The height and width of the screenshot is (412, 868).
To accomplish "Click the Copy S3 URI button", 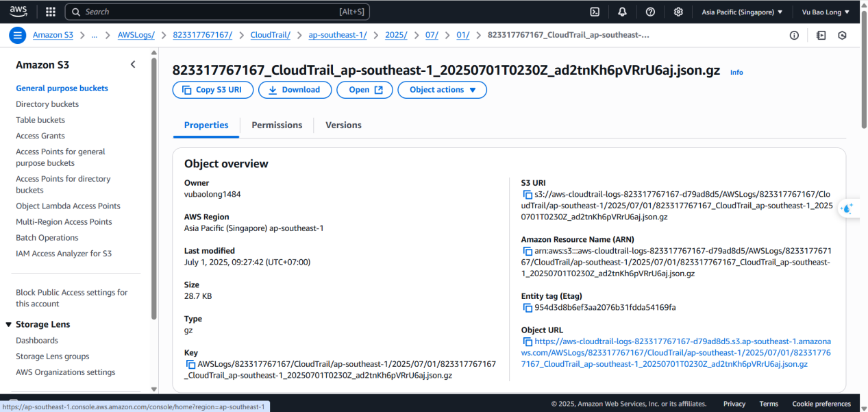I will 213,90.
